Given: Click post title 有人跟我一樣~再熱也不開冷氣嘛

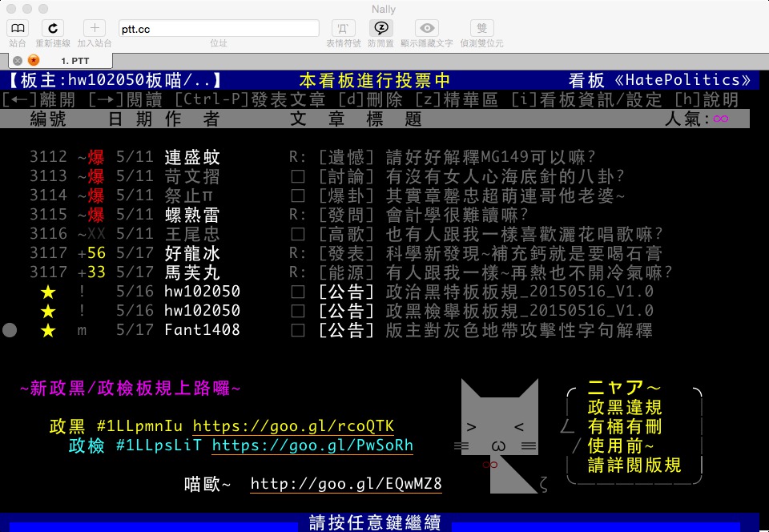Looking at the screenshot, I should tap(529, 272).
